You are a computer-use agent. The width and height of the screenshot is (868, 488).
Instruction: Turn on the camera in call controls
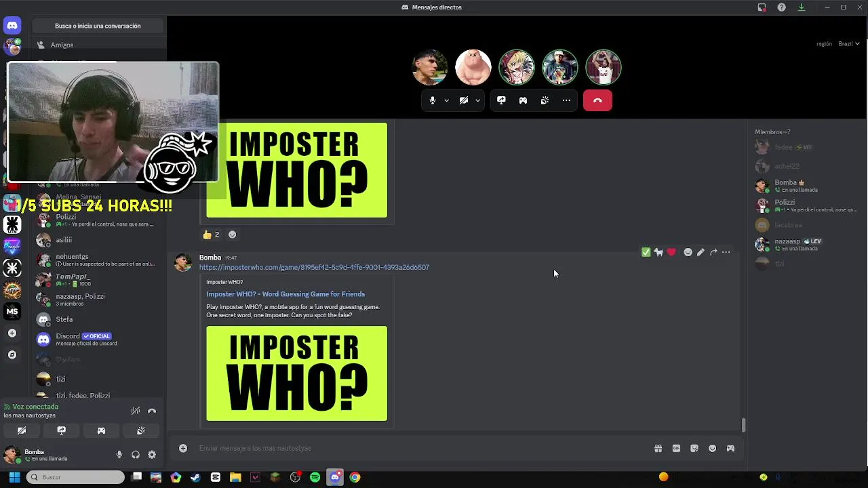point(464,100)
